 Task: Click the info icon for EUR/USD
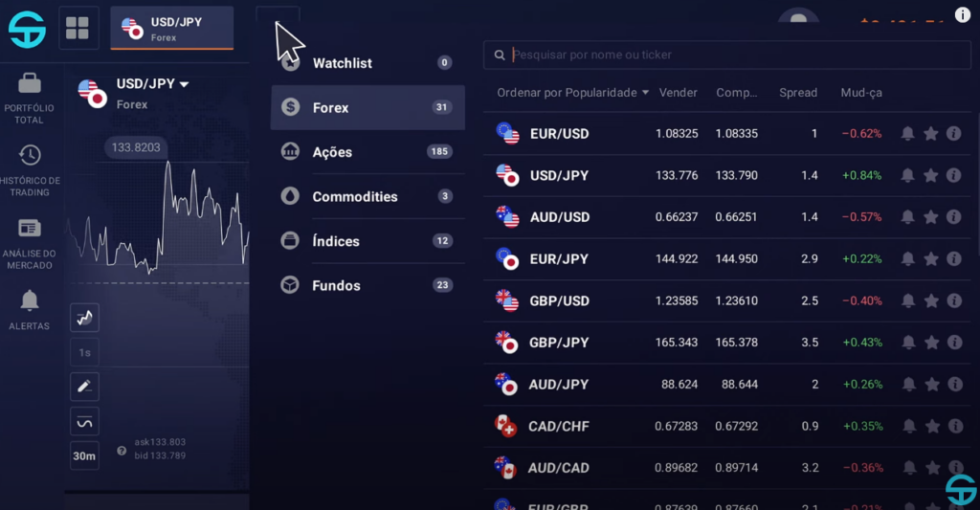(953, 133)
